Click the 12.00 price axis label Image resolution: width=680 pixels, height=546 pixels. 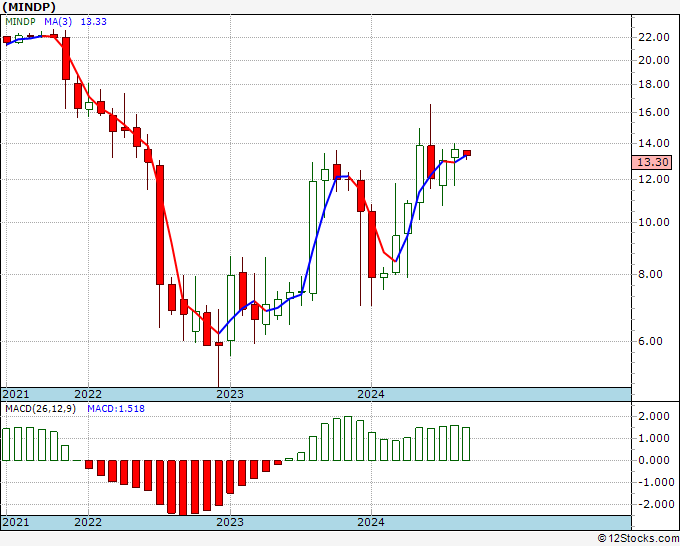click(x=654, y=179)
